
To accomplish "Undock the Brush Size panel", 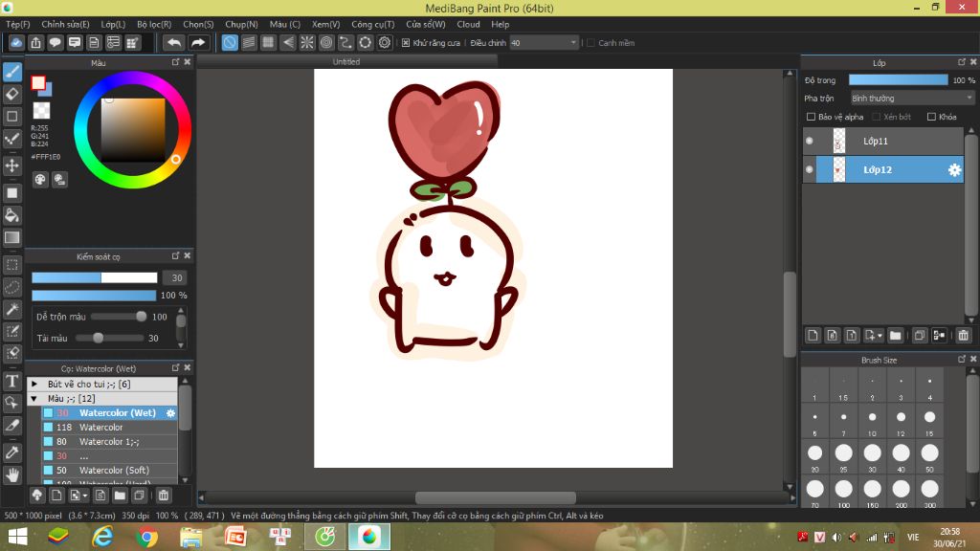I will pyautogui.click(x=962, y=360).
